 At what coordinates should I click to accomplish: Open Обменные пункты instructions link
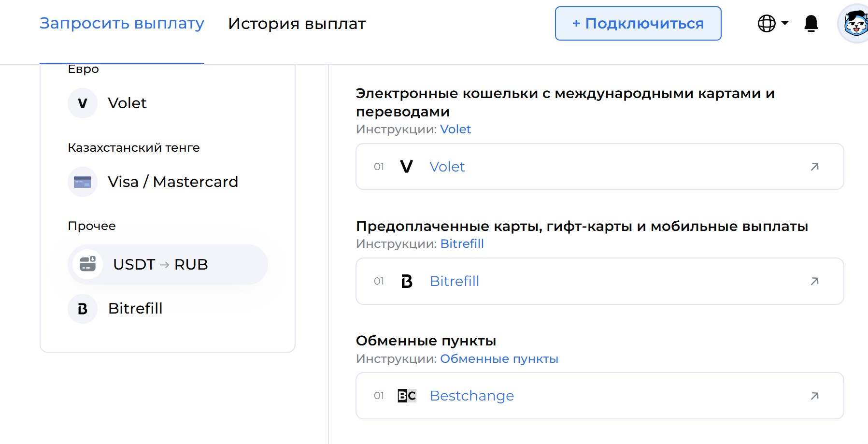(499, 359)
